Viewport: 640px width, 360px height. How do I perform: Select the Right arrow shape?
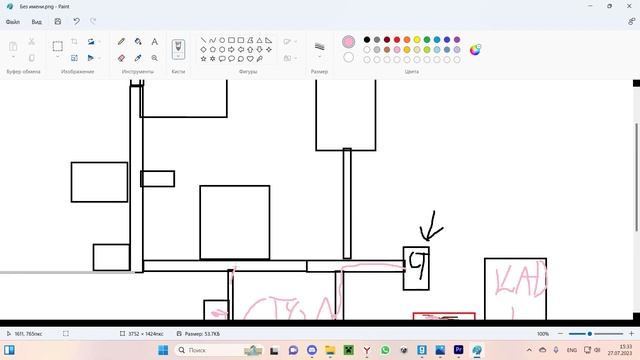coord(231,49)
